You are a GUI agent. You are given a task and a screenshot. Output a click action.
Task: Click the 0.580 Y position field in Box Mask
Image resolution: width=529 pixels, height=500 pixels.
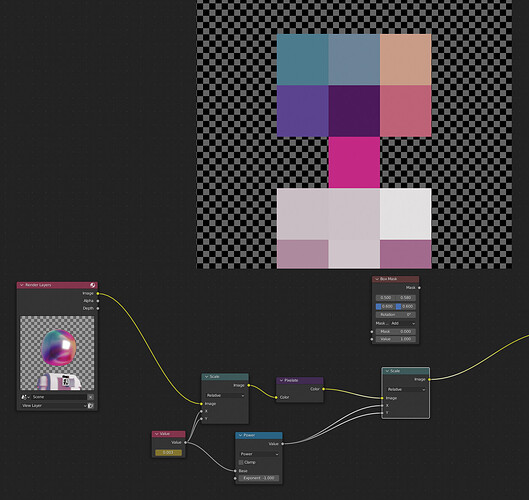(x=406, y=298)
